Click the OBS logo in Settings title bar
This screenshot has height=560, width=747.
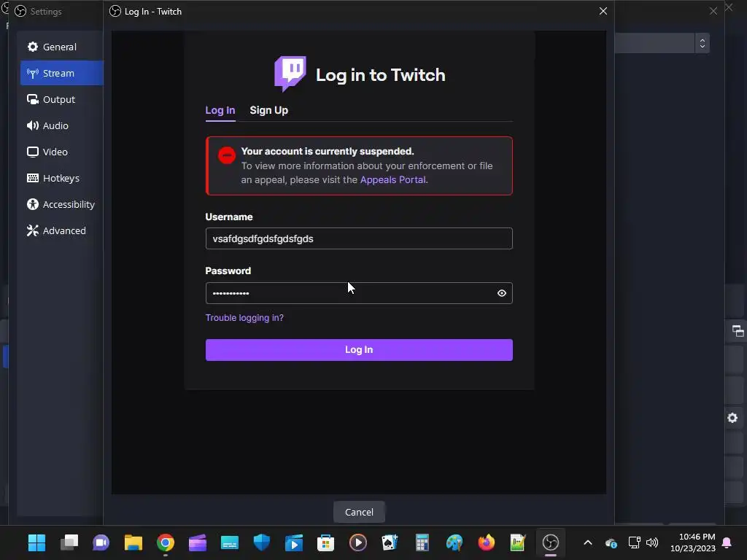(x=20, y=11)
